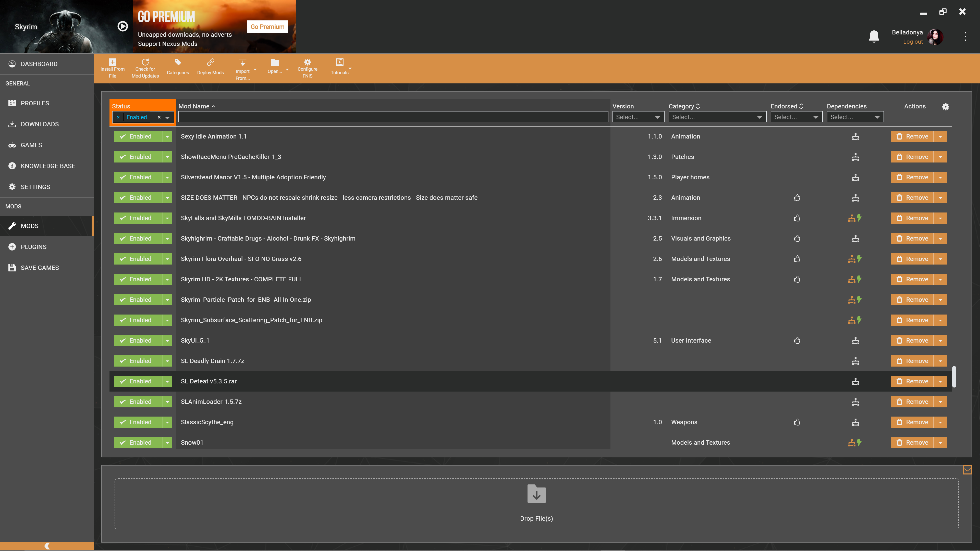
Task: Click Go Premium button
Action: tap(267, 27)
